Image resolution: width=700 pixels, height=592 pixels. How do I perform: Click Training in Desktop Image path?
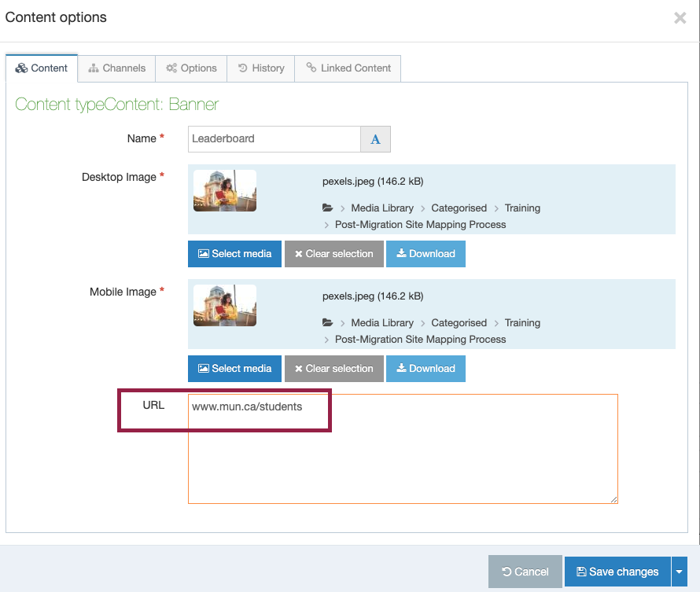point(522,208)
